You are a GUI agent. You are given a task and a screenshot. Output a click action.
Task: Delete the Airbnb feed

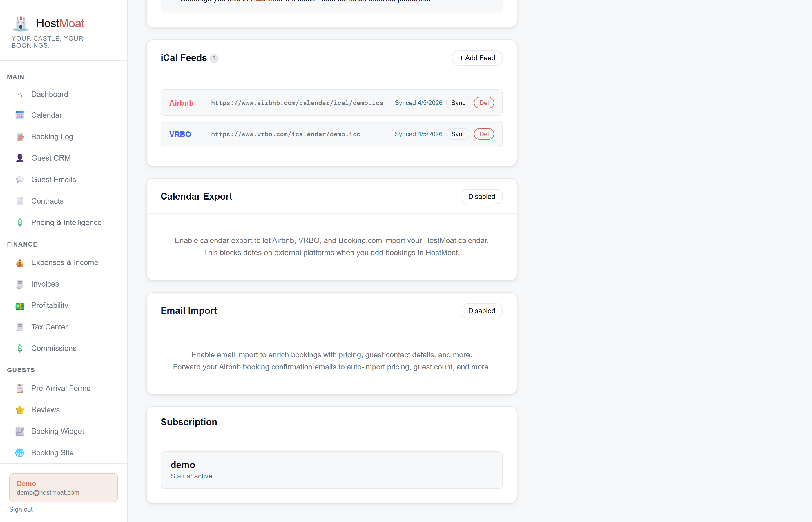(484, 103)
